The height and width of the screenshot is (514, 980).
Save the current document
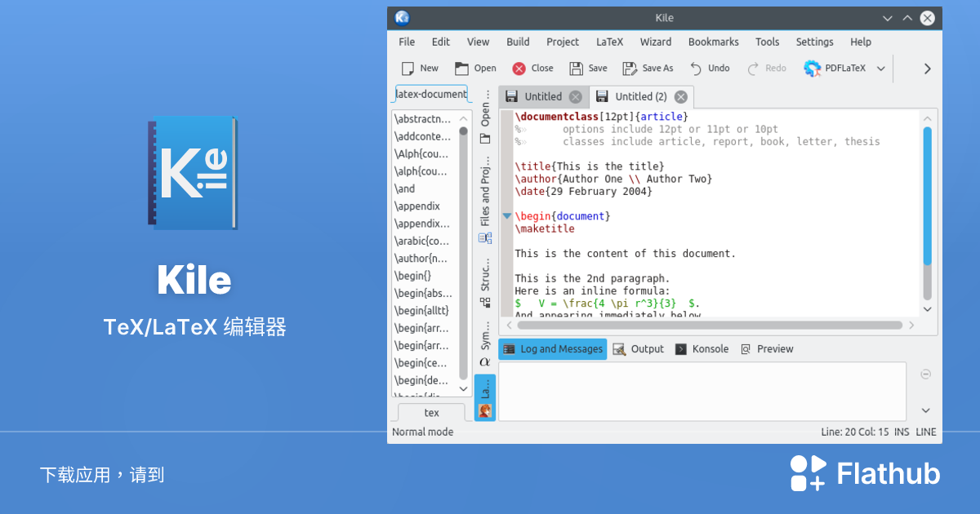coord(588,68)
